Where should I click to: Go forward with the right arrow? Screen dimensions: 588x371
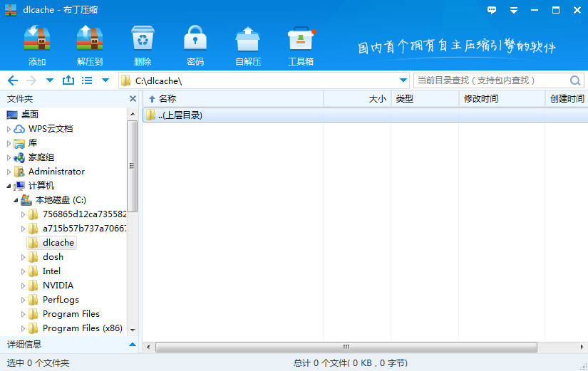[x=31, y=80]
